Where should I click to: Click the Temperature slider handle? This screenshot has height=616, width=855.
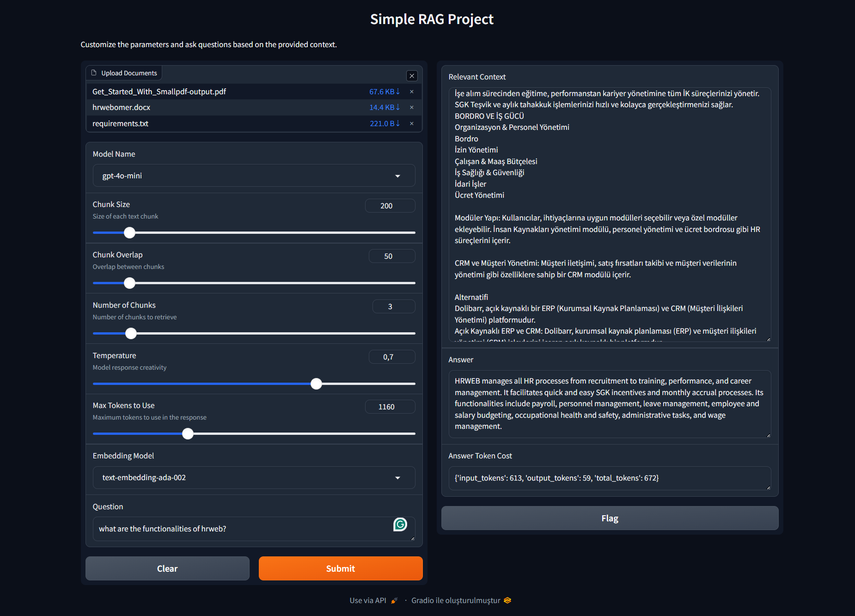point(316,384)
